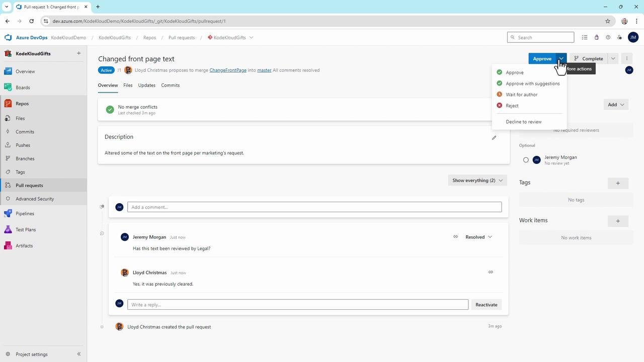Select Reject from the vote menu

pyautogui.click(x=529, y=106)
